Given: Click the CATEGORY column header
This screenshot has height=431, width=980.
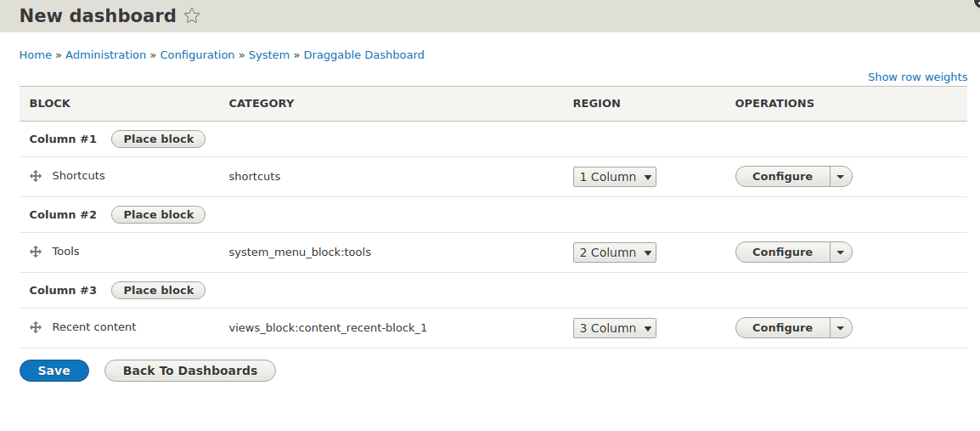Looking at the screenshot, I should (x=262, y=103).
